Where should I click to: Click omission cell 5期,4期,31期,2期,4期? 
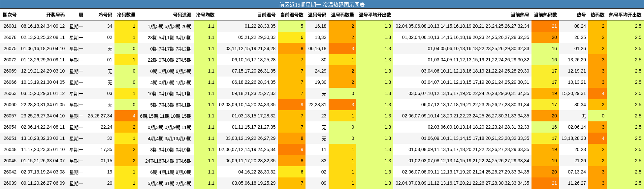tap(170, 183)
